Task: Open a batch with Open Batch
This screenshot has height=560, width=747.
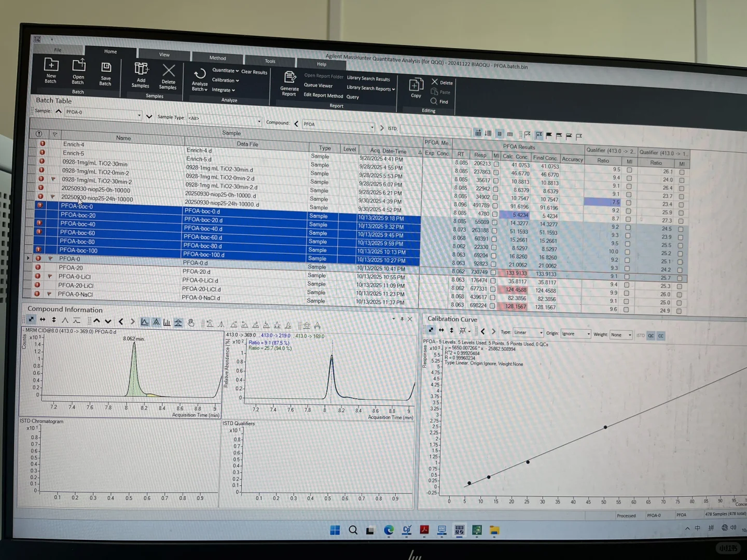Action: (78, 72)
